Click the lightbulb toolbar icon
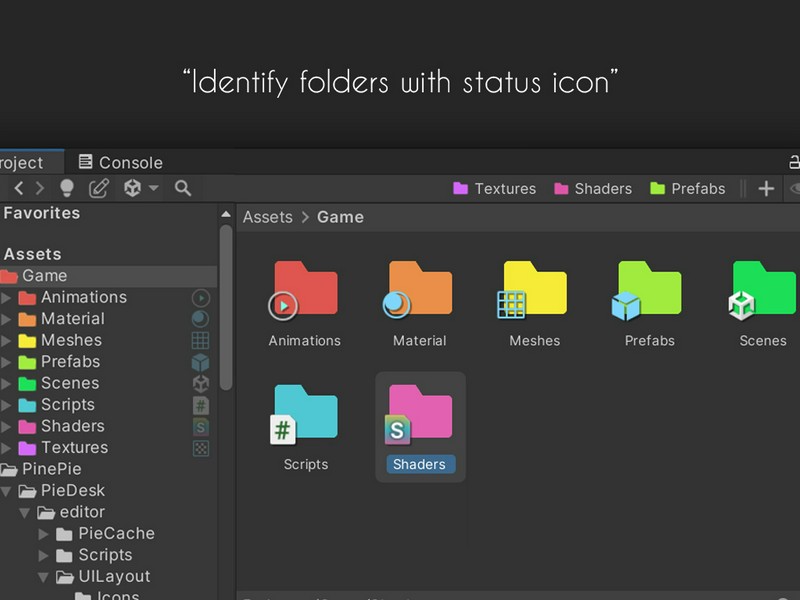The width and height of the screenshot is (800, 600). (67, 188)
